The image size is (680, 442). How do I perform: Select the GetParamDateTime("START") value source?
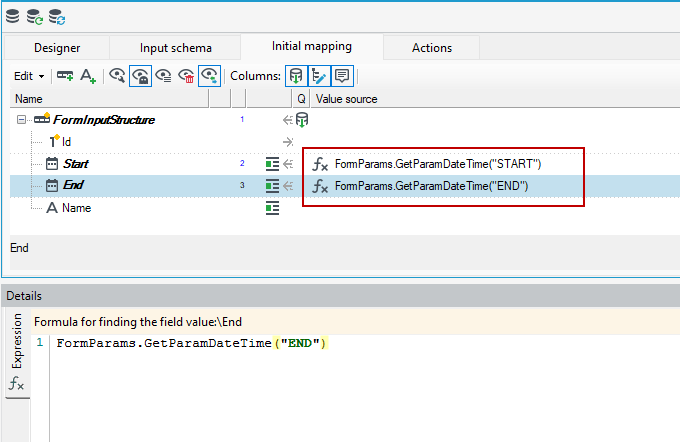click(438, 164)
